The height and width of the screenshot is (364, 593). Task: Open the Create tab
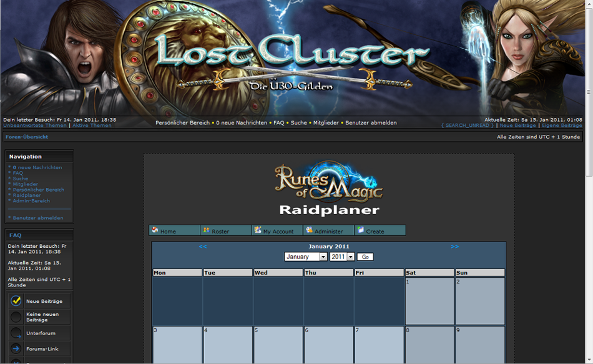click(380, 230)
